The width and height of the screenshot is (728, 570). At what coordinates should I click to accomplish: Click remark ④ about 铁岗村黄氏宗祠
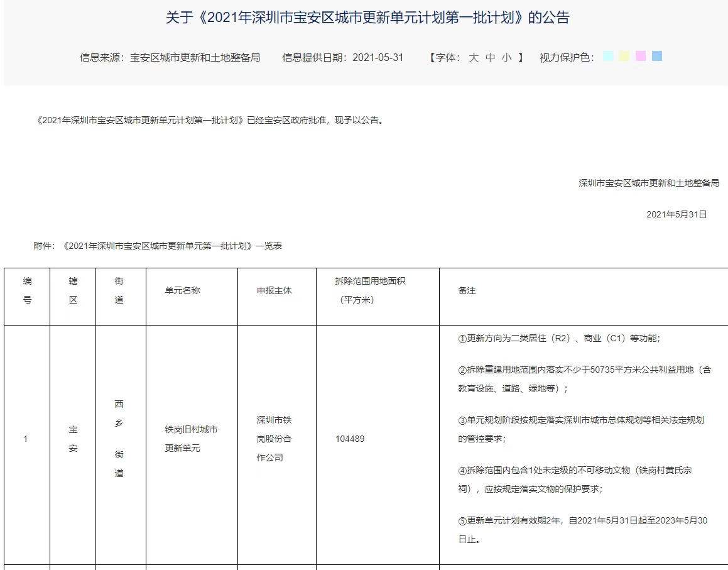(575, 480)
